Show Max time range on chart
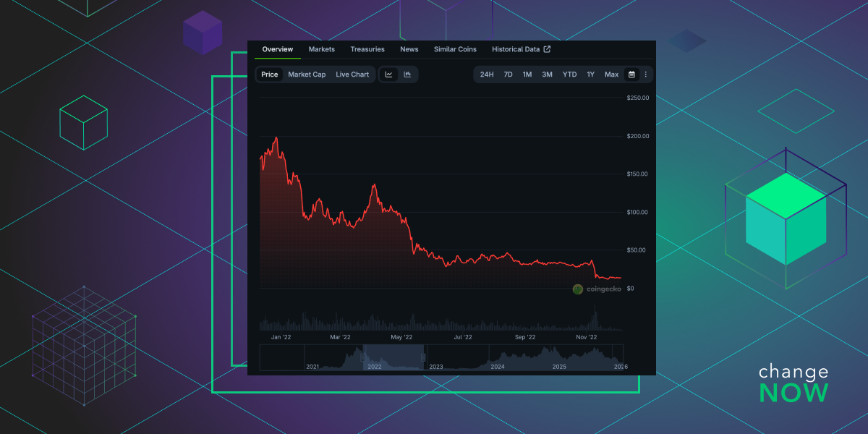 pos(611,75)
